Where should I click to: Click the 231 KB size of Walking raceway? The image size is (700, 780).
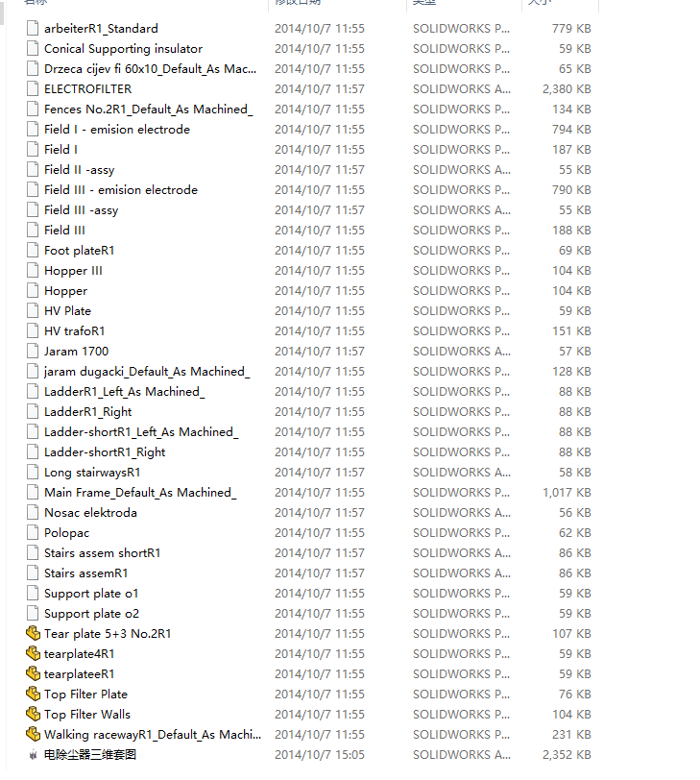[571, 734]
